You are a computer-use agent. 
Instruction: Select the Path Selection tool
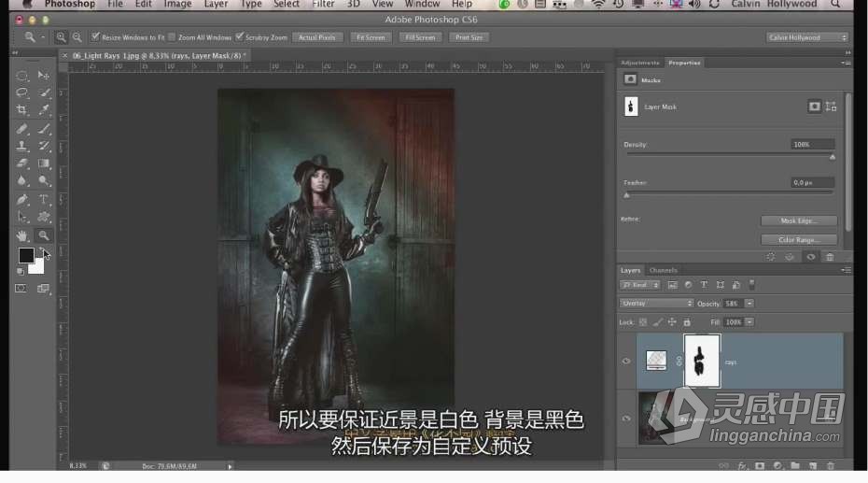(x=21, y=217)
